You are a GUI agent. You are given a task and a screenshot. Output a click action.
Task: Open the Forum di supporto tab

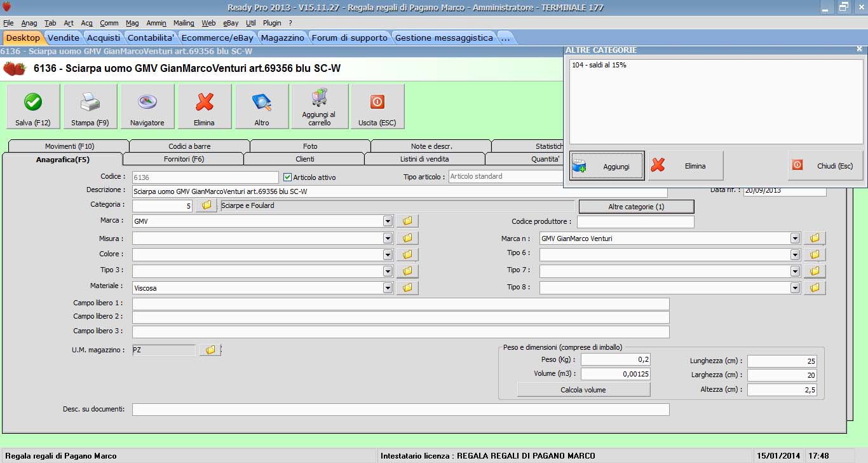(x=349, y=38)
